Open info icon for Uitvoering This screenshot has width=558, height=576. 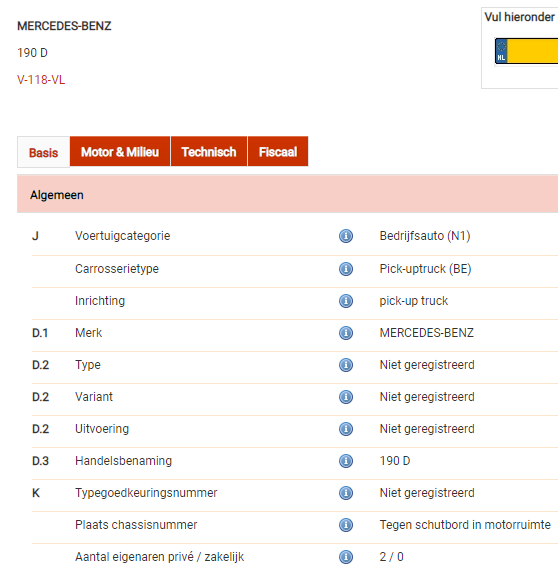(x=346, y=429)
